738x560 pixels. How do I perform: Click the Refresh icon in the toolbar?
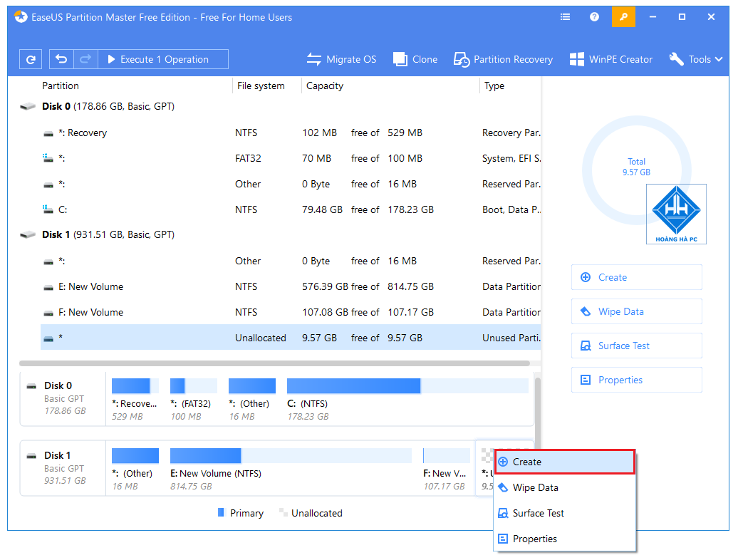[30, 58]
